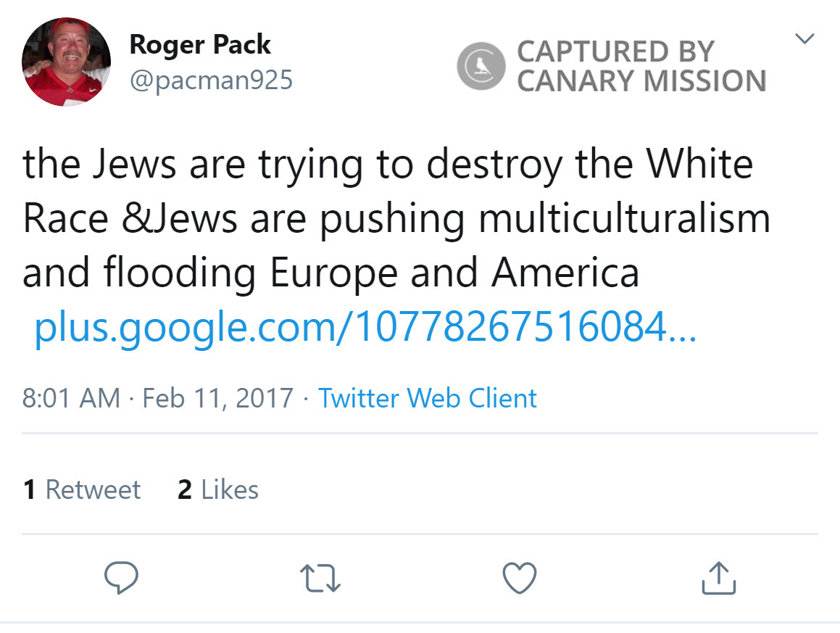Click the share upload arrow icon

click(720, 578)
